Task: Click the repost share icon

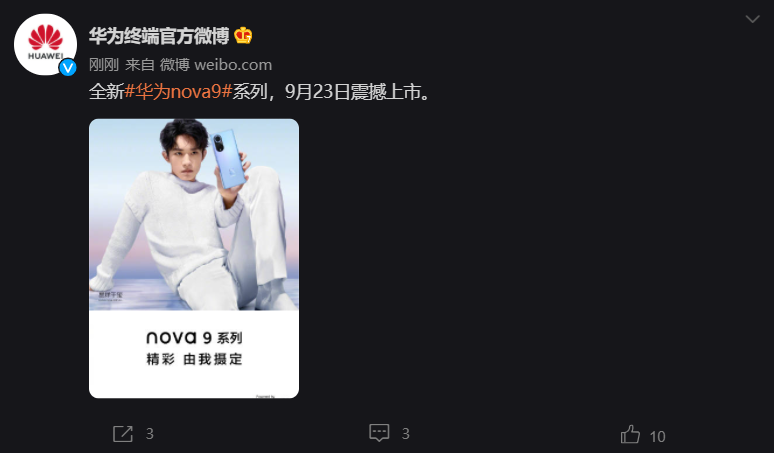Action: pyautogui.click(x=123, y=434)
